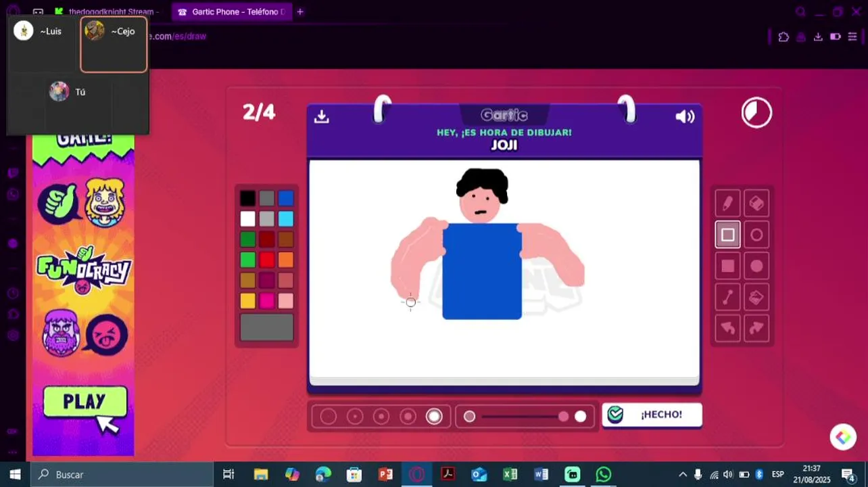868x487 pixels.
Task: Pick the blue color swatch
Action: click(x=286, y=198)
